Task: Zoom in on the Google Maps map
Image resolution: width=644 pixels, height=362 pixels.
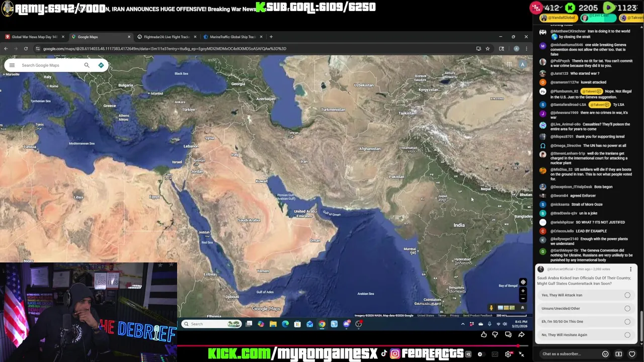Action: pyautogui.click(x=523, y=291)
